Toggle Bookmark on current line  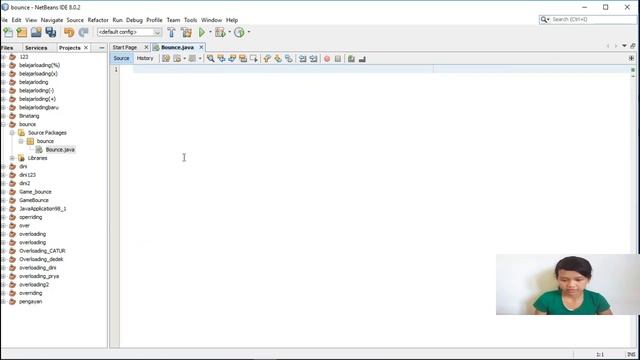coord(289,59)
